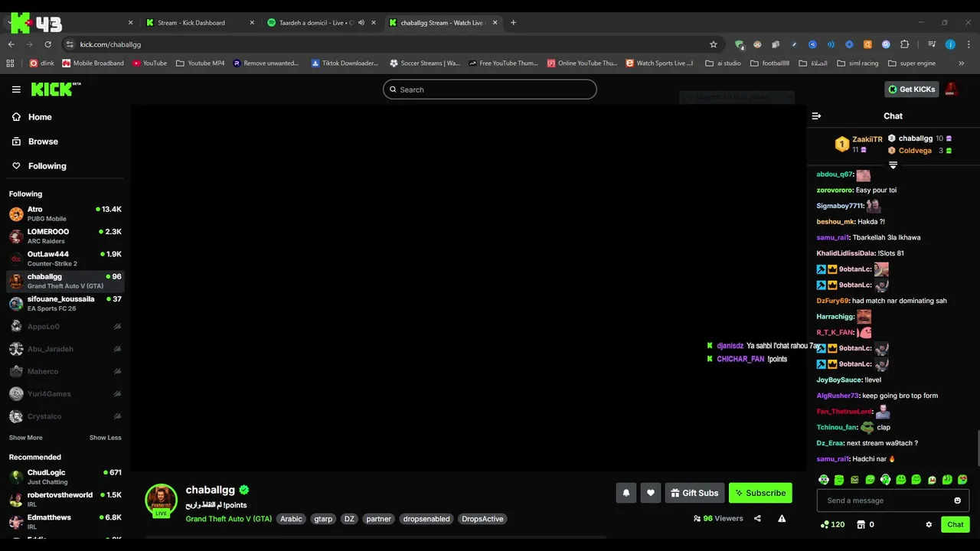The image size is (980, 551).
Task: Click chabaligg streamer avatar
Action: (x=161, y=500)
